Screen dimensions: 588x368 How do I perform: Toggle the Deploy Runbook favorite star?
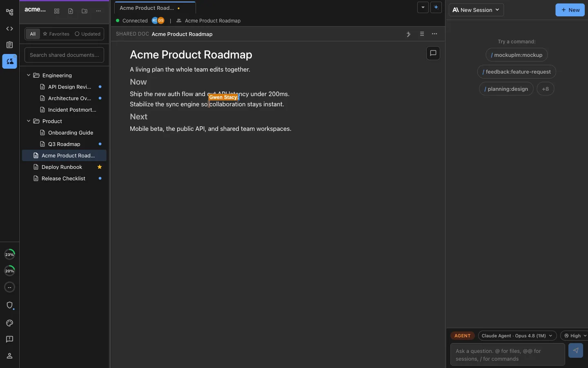[100, 167]
